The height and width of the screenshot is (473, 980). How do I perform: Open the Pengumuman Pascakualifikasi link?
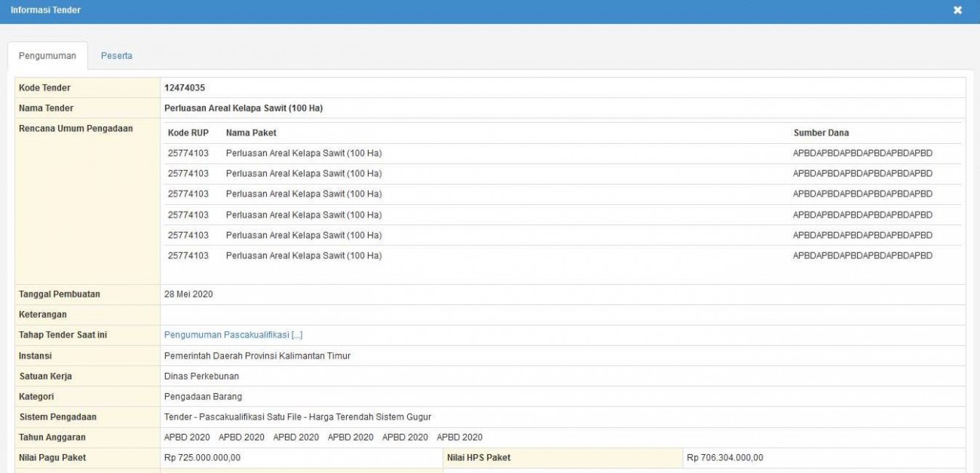click(233, 335)
